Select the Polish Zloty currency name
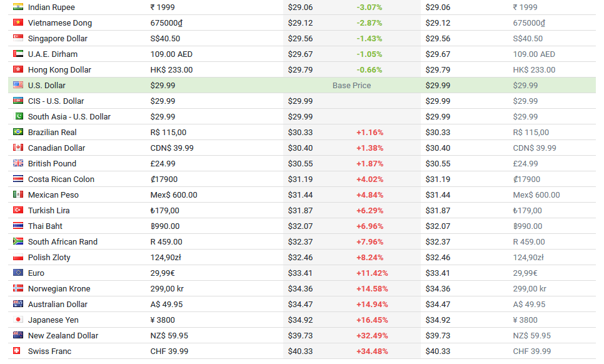Image resolution: width=604 pixels, height=364 pixels. click(x=49, y=257)
